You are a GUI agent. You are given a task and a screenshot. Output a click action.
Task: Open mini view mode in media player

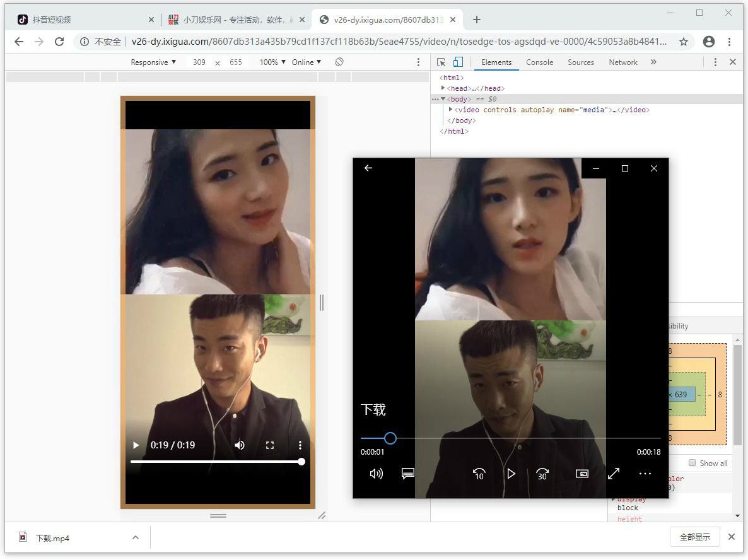tap(581, 474)
